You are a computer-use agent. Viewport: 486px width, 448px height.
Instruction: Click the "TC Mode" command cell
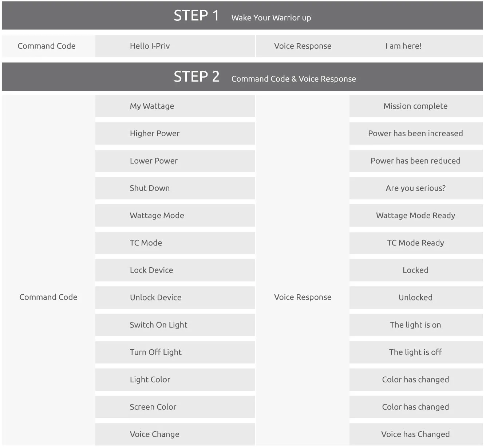pyautogui.click(x=175, y=243)
